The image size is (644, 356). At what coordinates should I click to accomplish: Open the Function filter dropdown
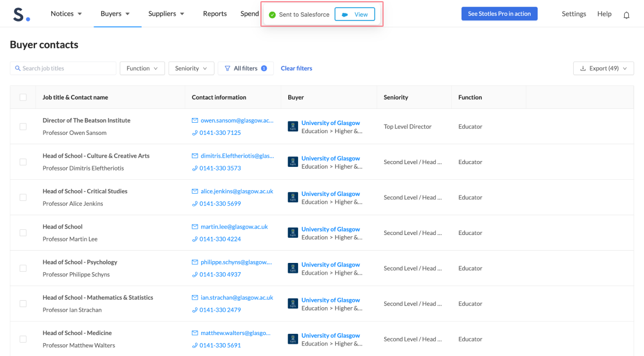point(142,68)
